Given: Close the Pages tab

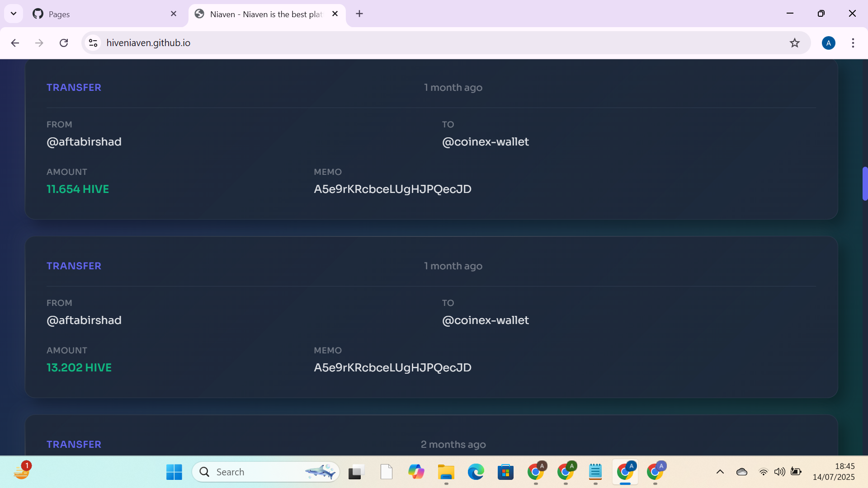Looking at the screenshot, I should click(174, 14).
